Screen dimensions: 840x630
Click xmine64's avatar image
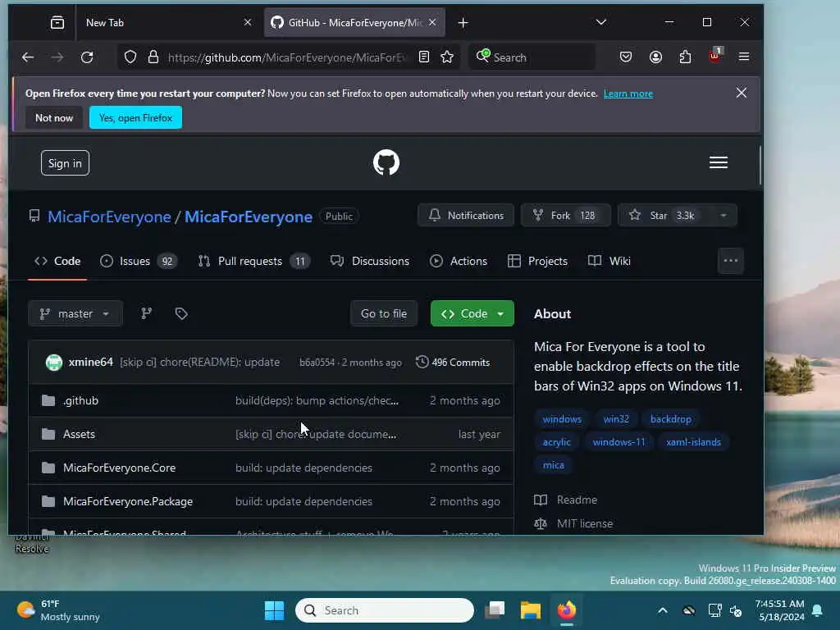pos(54,363)
